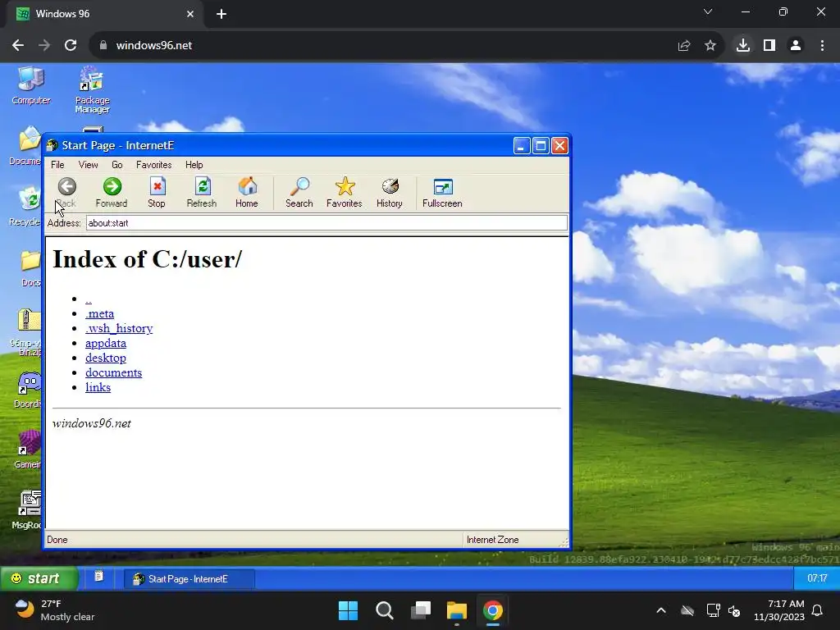Click the 'Internet Zone' status bar text
This screenshot has width=840, height=630.
[492, 540]
